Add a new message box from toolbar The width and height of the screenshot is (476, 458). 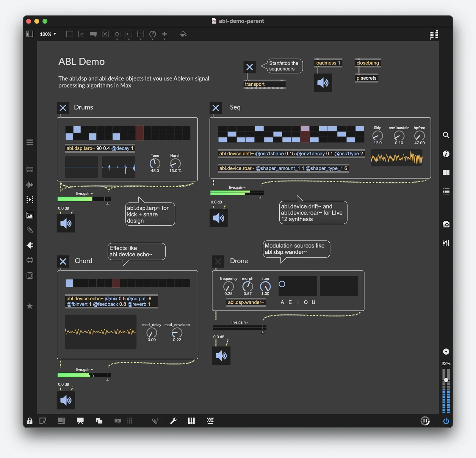point(82,34)
